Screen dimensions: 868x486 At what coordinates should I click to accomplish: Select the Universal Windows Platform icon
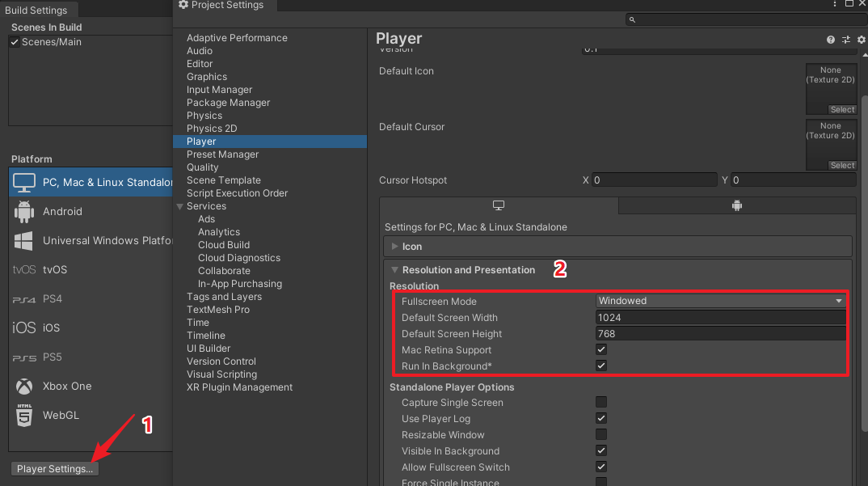pos(23,241)
